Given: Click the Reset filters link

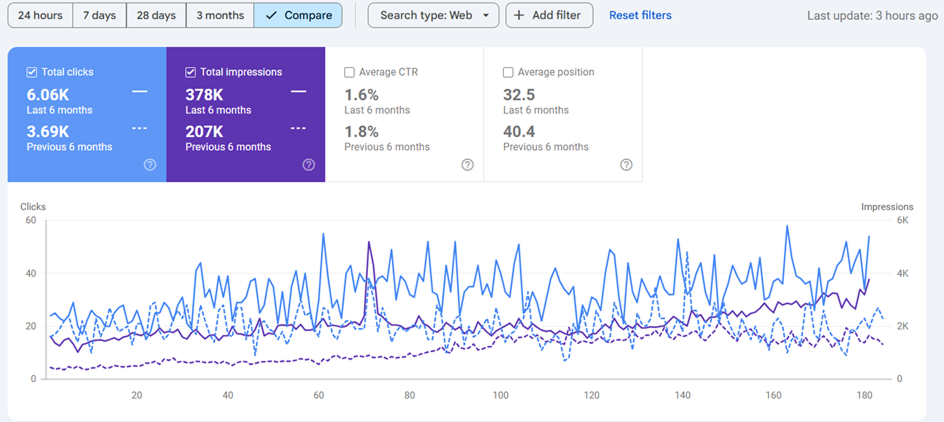Looking at the screenshot, I should [640, 15].
